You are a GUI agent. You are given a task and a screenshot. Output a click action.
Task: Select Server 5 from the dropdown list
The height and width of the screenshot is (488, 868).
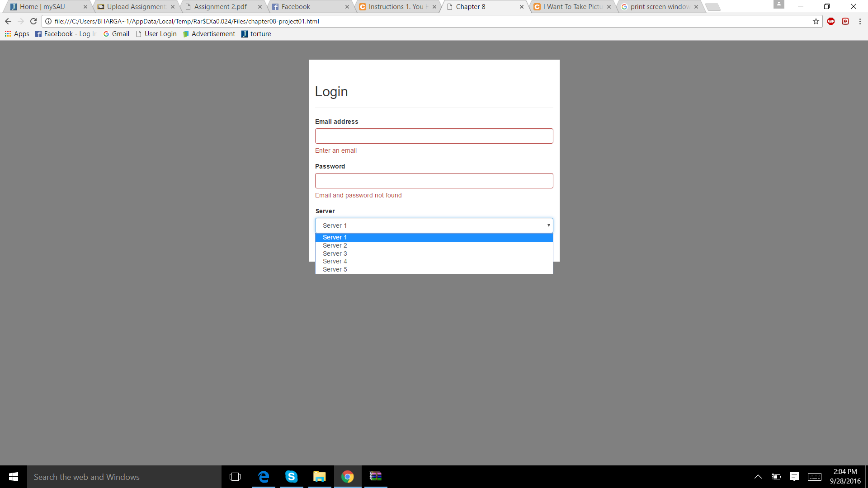pyautogui.click(x=335, y=269)
